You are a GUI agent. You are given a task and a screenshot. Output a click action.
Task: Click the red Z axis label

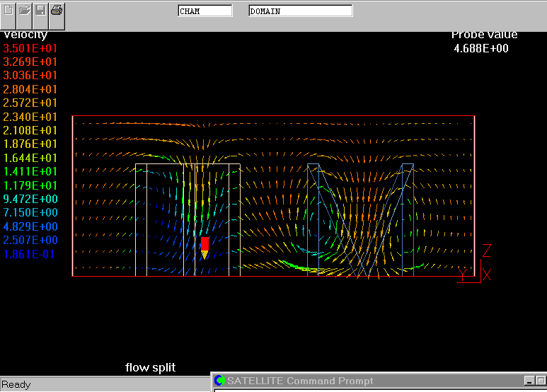pos(486,250)
